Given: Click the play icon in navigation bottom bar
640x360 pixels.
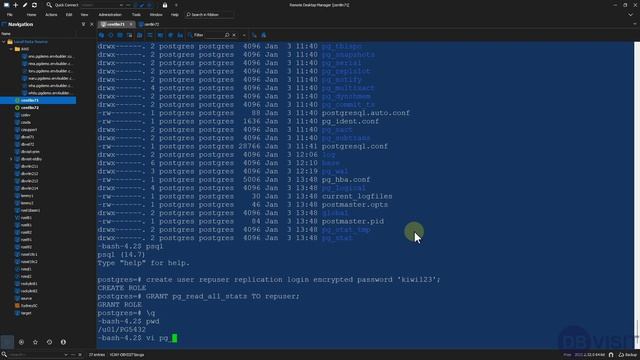Looking at the screenshot, I should pyautogui.click(x=21, y=342).
